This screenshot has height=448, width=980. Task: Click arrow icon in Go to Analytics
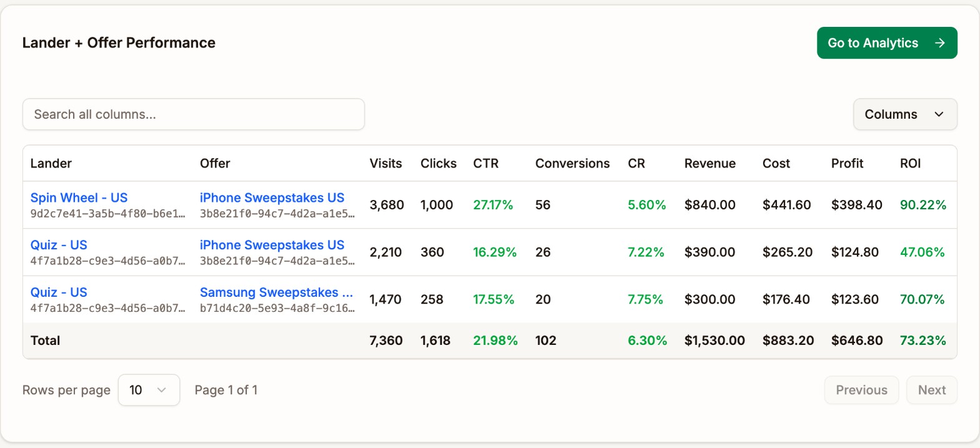(939, 43)
